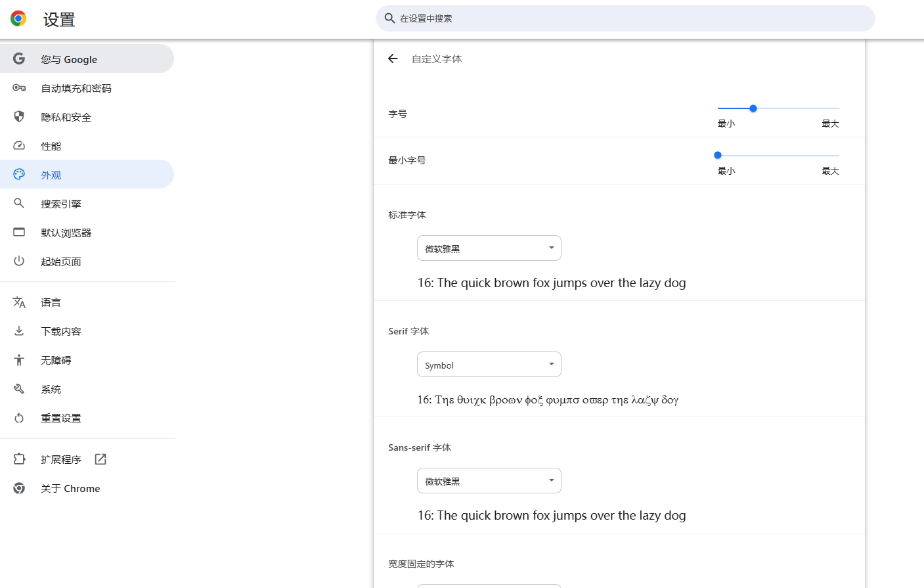Open 无障碍 settings section
The height and width of the screenshot is (588, 924).
(x=87, y=360)
